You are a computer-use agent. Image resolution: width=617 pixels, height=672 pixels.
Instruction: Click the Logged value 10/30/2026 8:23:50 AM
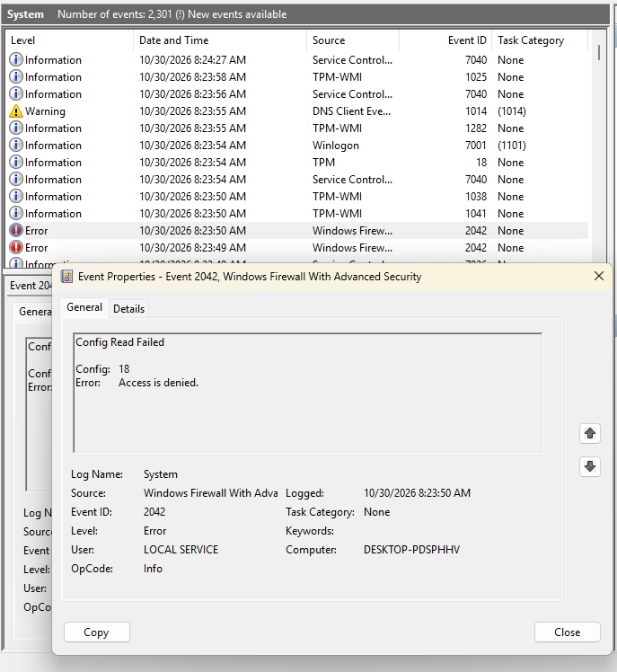point(417,493)
